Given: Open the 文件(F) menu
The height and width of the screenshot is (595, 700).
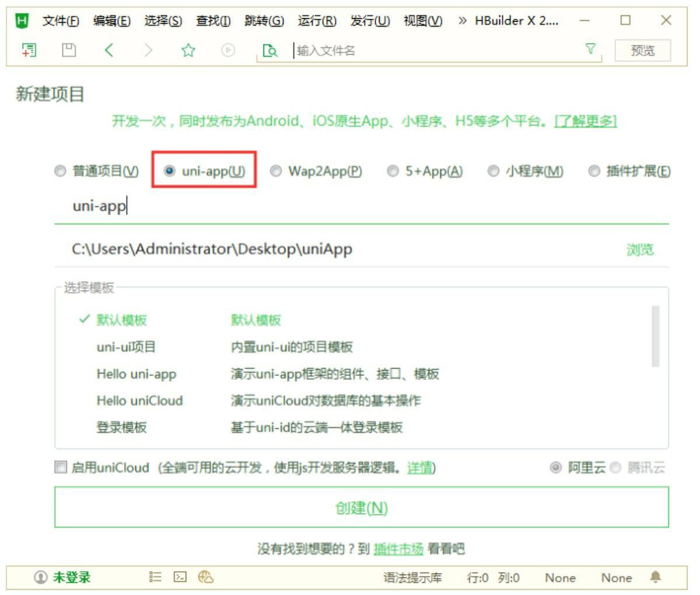Looking at the screenshot, I should pyautogui.click(x=61, y=21).
